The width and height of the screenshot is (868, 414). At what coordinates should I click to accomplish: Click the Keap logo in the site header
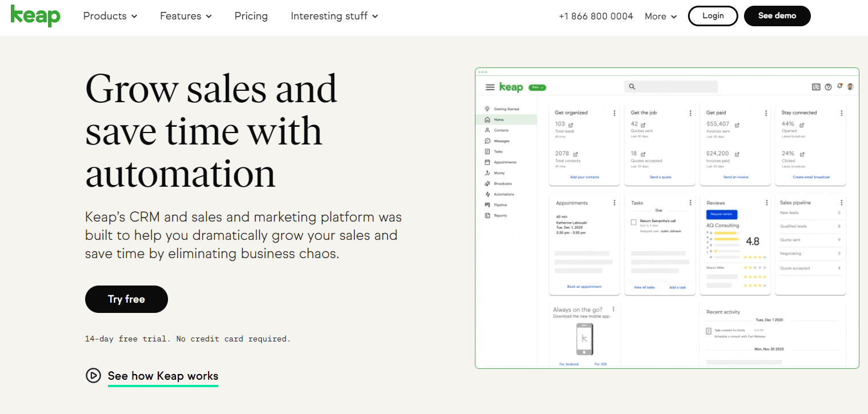[35, 15]
